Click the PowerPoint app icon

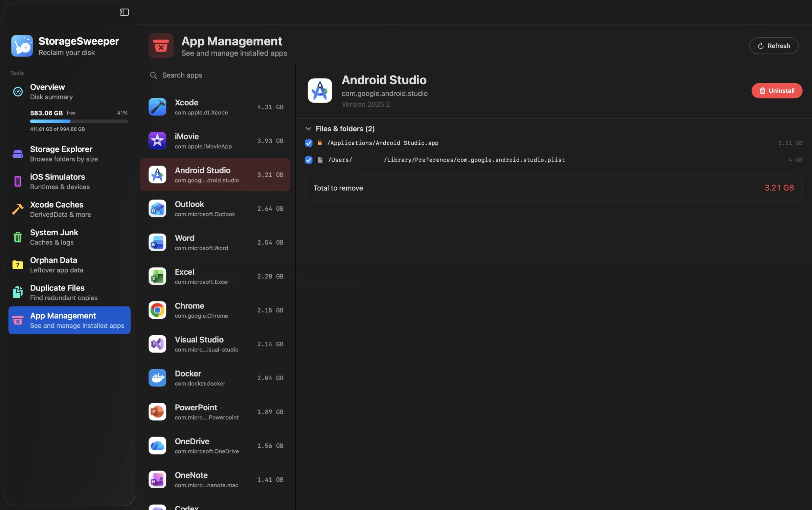coord(157,412)
